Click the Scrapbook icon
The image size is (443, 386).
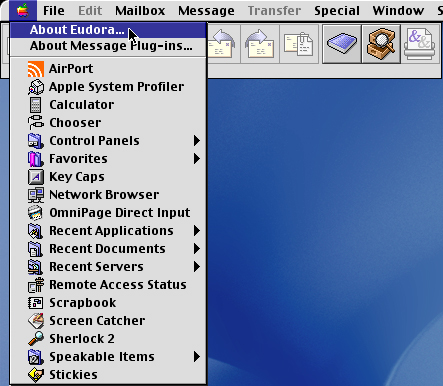[36, 303]
